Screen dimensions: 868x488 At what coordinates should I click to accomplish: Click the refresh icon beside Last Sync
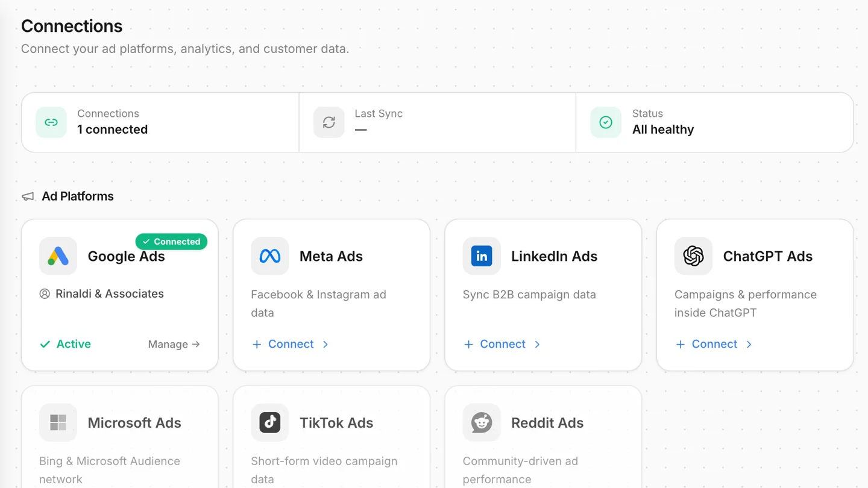click(x=329, y=122)
